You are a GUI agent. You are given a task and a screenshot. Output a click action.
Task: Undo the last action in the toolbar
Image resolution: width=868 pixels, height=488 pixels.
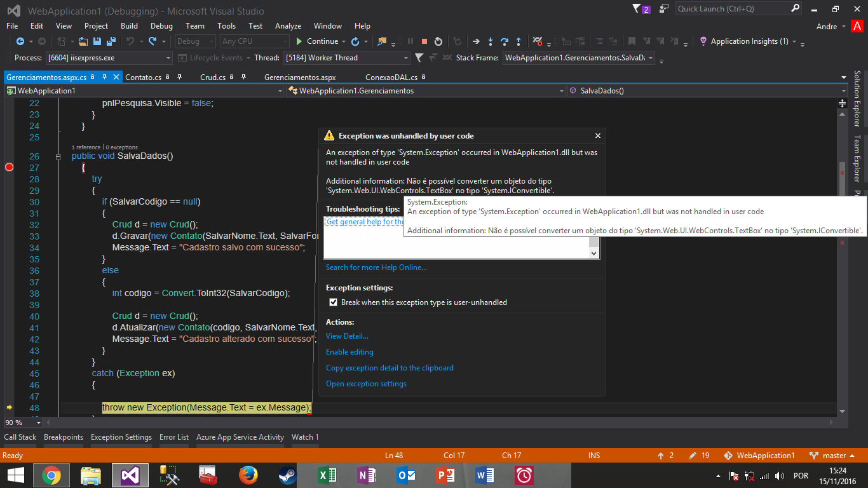[x=130, y=41]
